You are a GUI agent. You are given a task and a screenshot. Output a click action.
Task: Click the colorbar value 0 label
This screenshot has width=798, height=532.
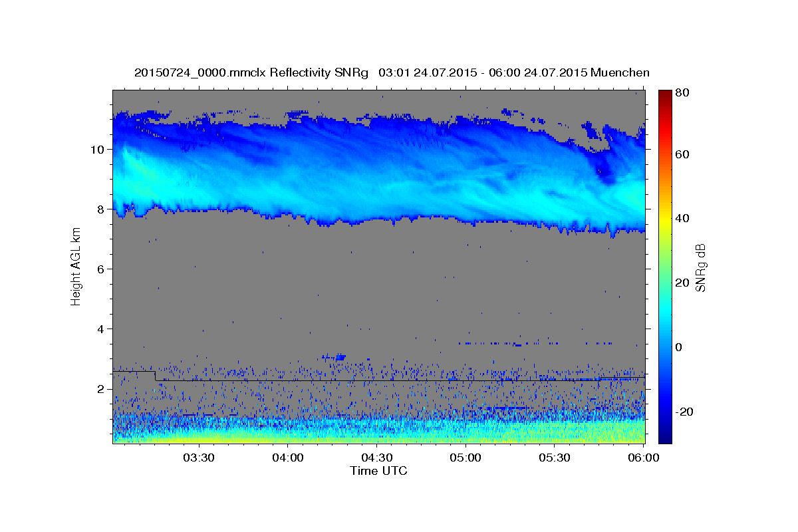pos(679,347)
